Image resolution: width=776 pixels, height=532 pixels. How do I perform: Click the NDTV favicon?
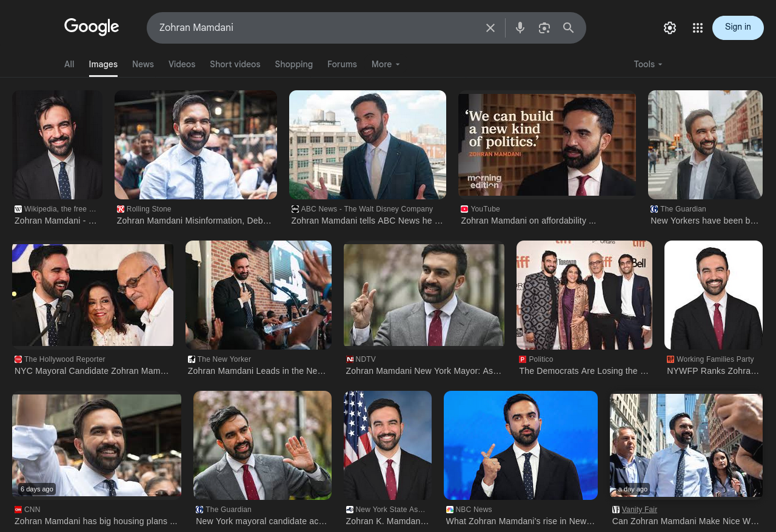click(x=350, y=359)
